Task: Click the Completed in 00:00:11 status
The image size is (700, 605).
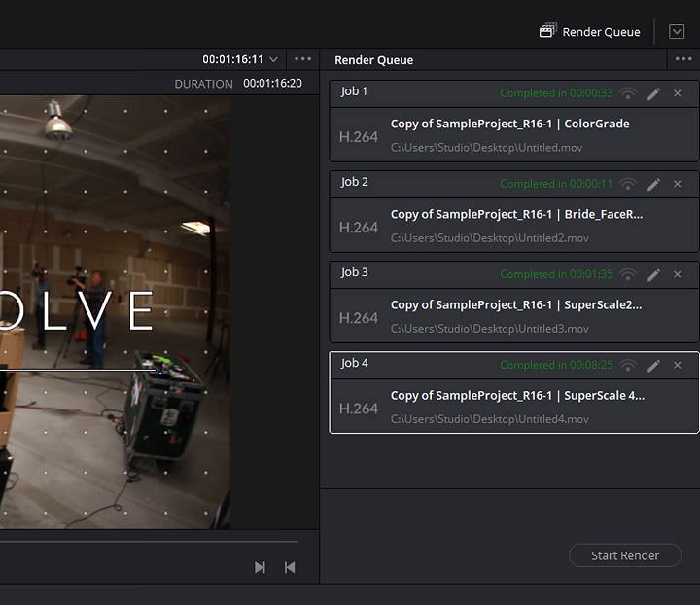Action: pos(556,184)
